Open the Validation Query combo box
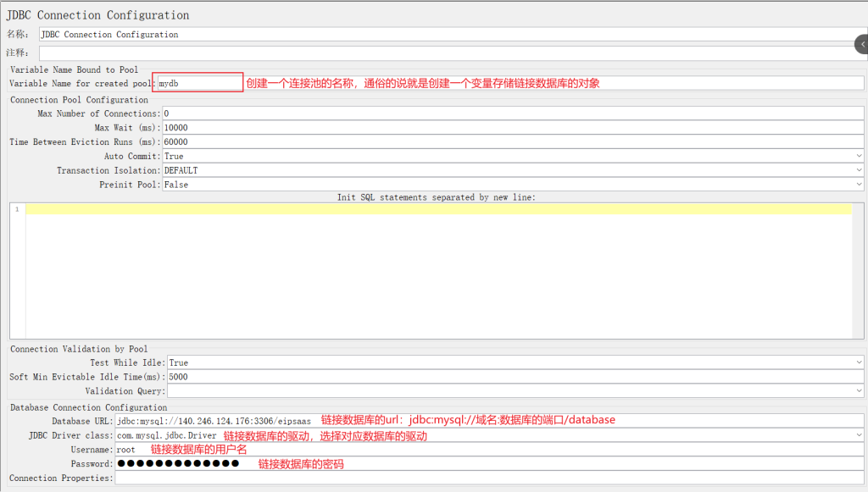 coord(514,391)
